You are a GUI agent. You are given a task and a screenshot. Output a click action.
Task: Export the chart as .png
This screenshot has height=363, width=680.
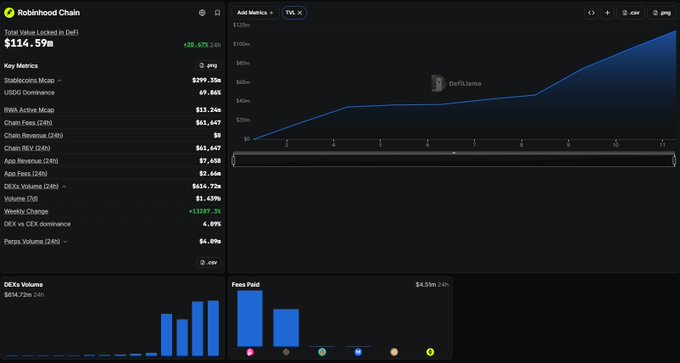point(661,13)
